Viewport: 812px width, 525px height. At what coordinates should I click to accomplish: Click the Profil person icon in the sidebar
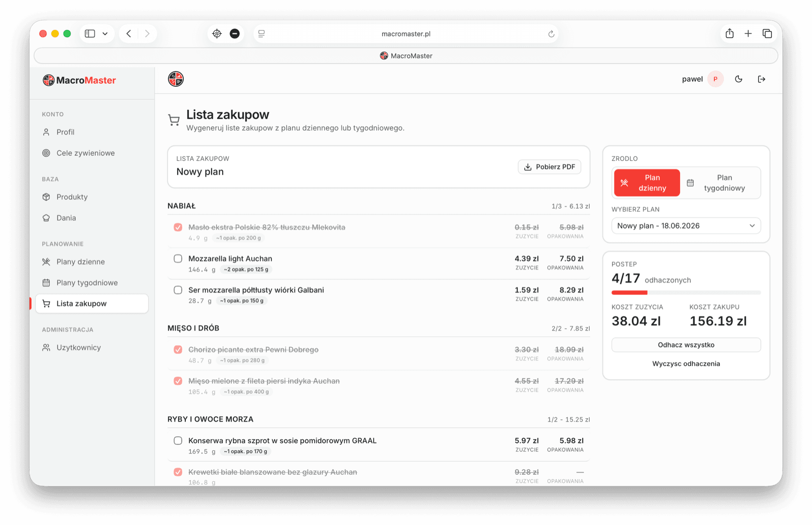[x=46, y=132]
